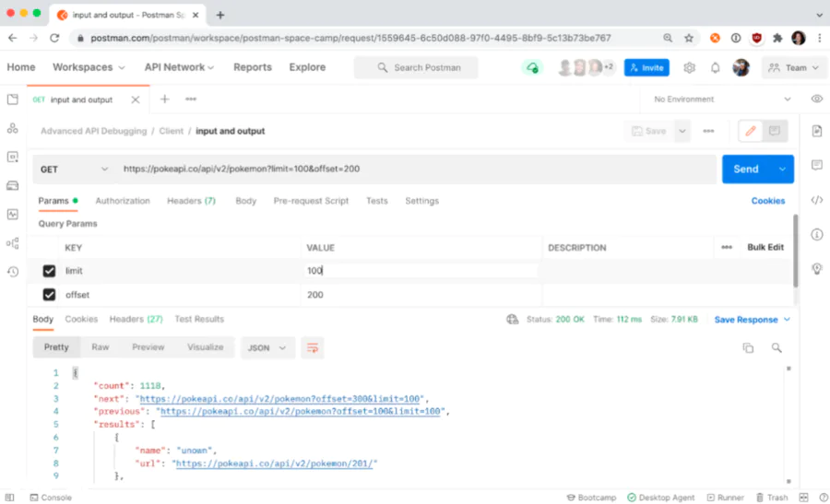Uncheck the offset parameter checkbox
Image resolution: width=830 pixels, height=504 pixels.
point(49,295)
